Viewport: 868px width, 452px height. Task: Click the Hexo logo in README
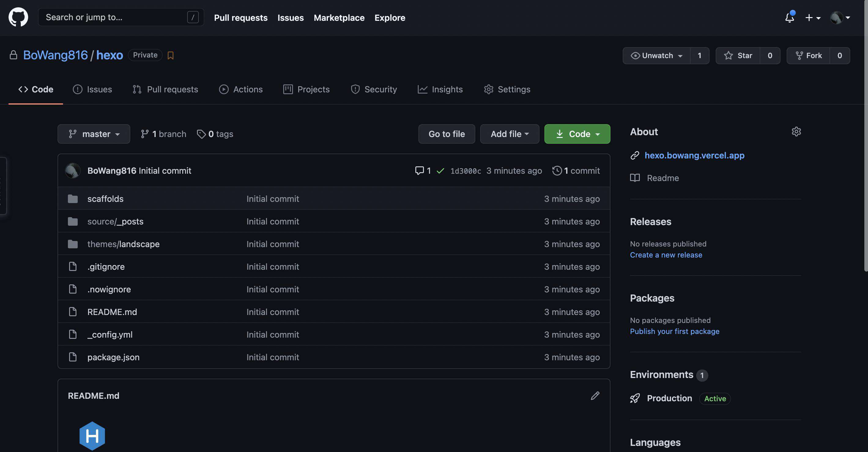coord(92,436)
